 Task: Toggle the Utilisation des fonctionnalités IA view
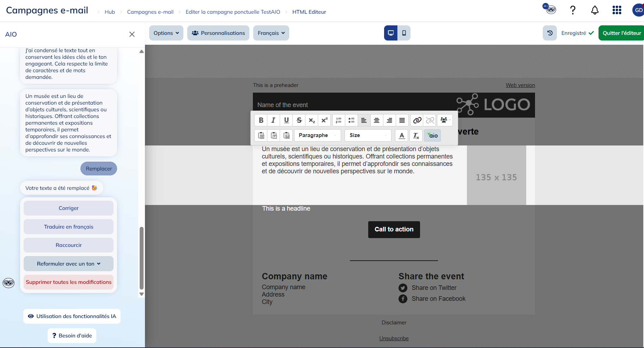tap(72, 316)
